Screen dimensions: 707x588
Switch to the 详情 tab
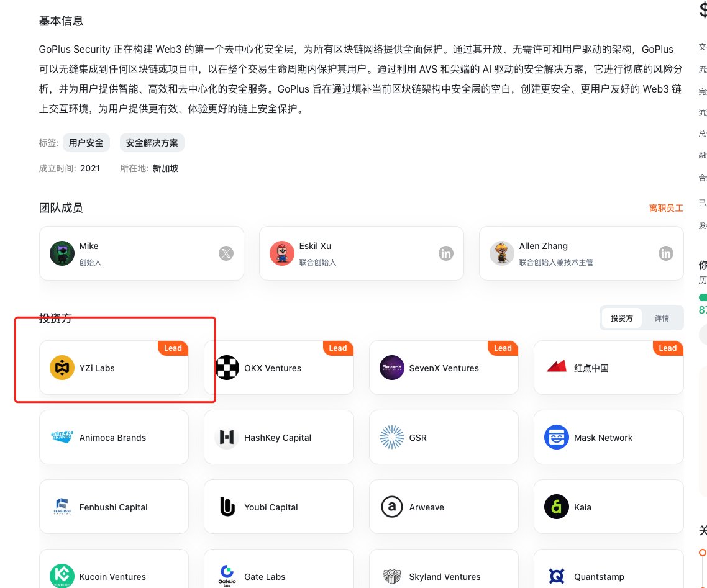click(662, 318)
